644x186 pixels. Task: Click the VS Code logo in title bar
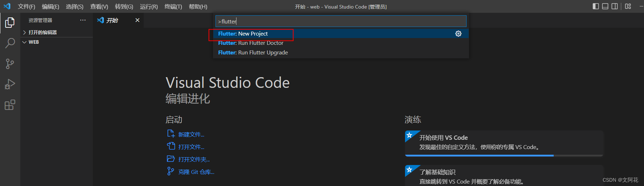pyautogui.click(x=7, y=6)
